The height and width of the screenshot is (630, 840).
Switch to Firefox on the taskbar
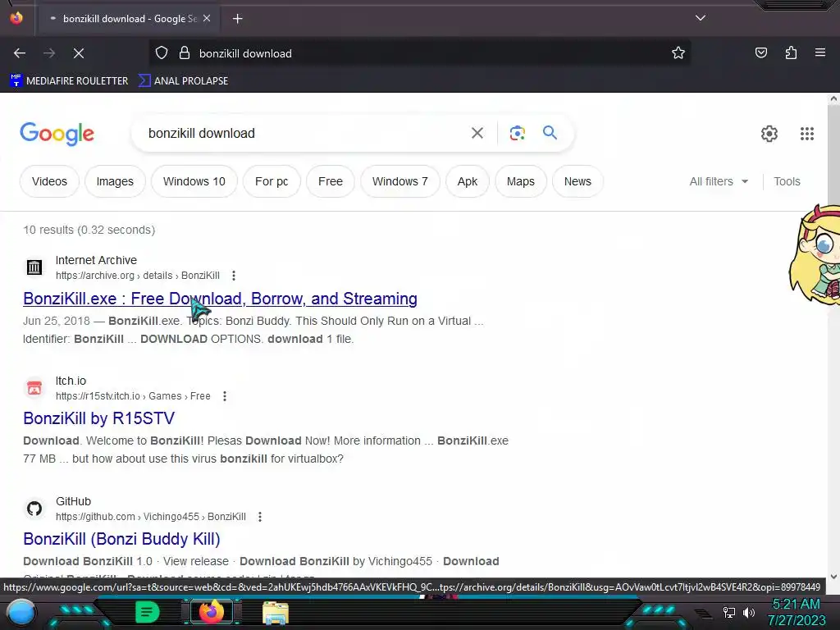[x=212, y=612]
